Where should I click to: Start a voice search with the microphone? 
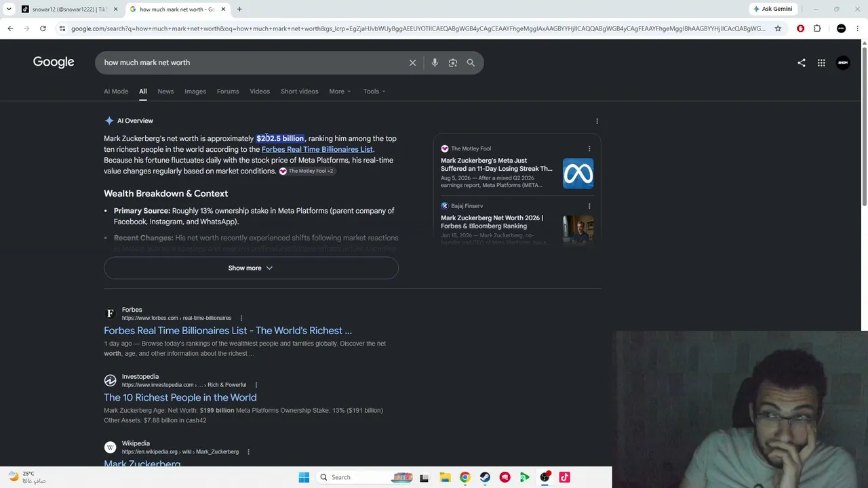pos(435,62)
